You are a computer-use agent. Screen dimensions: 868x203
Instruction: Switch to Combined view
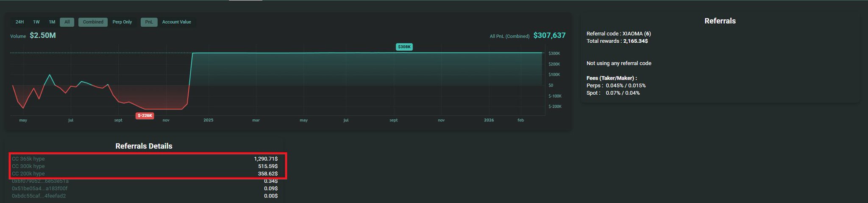point(93,22)
